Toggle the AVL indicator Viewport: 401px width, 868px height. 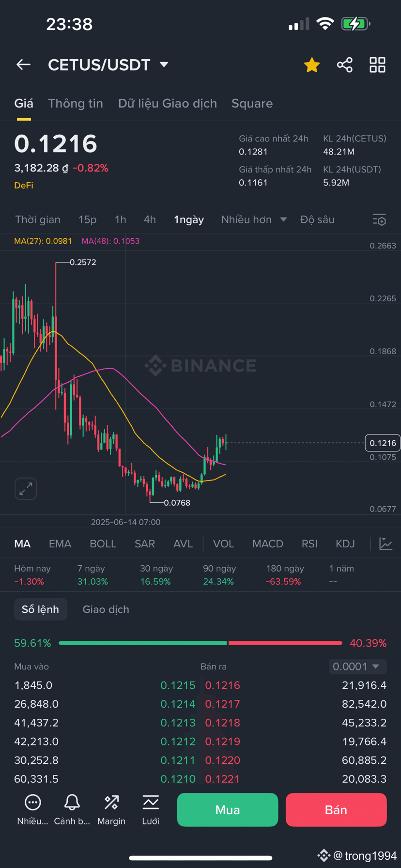tap(183, 544)
